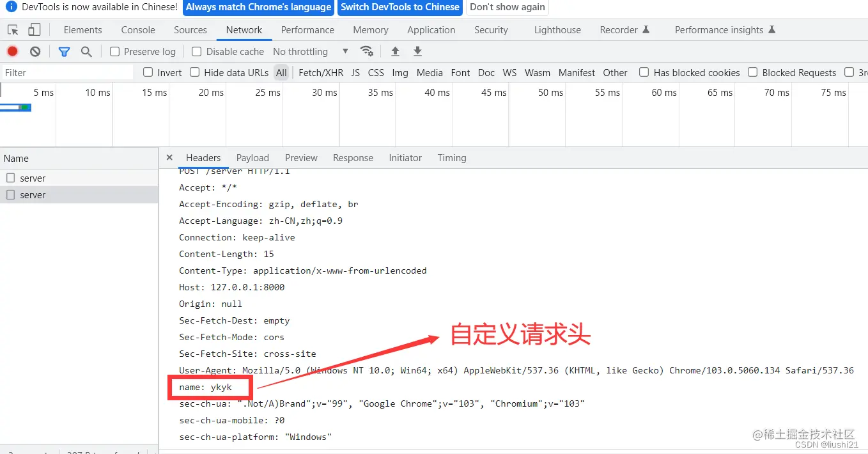Enable the Disable cache checkbox

coord(197,52)
